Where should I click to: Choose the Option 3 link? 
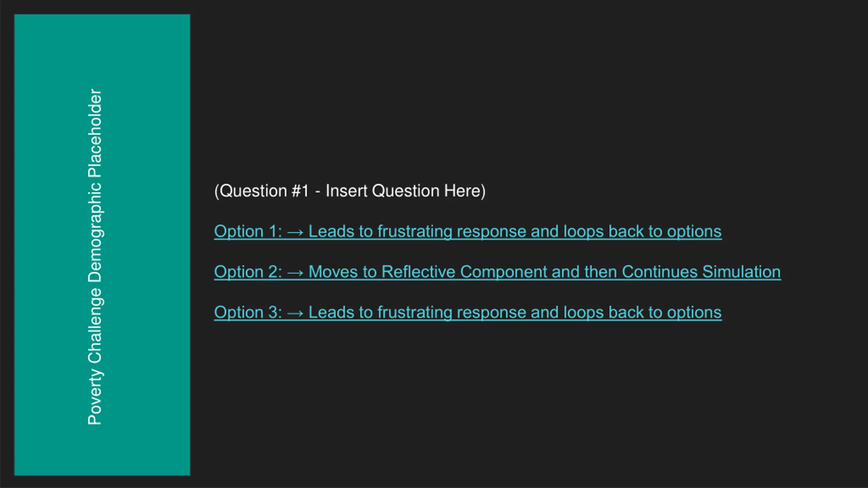point(468,312)
